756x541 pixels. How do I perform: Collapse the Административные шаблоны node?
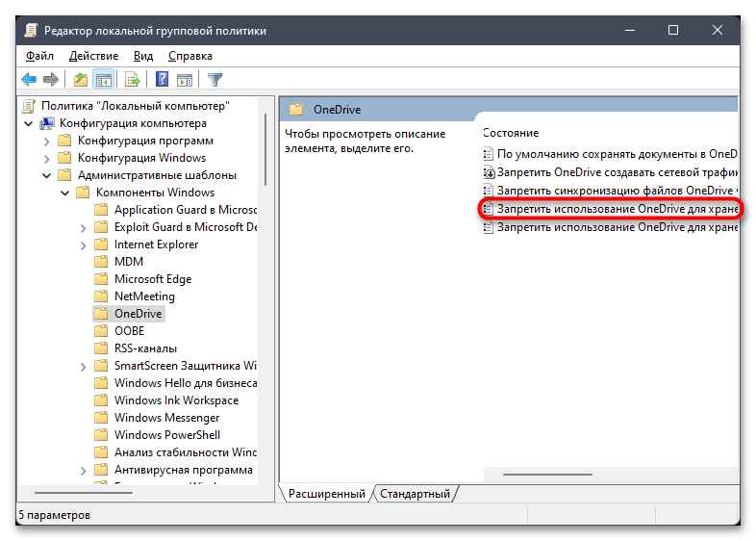(x=47, y=175)
